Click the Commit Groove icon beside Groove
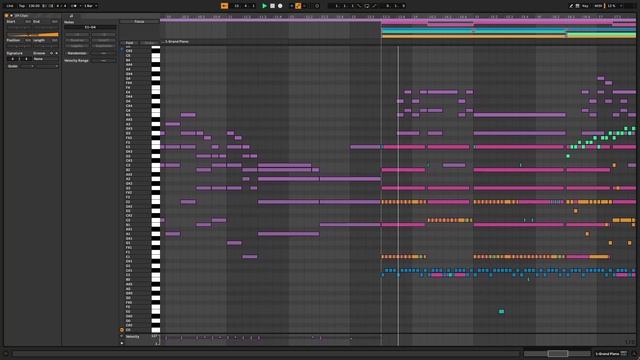This screenshot has width=640, height=360. (x=56, y=53)
